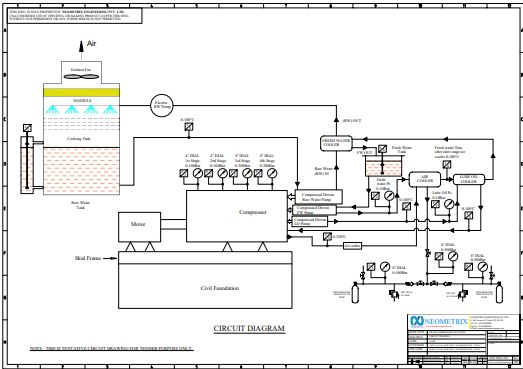Select the Compressor Driven Raw Water Pump box

tap(319, 197)
